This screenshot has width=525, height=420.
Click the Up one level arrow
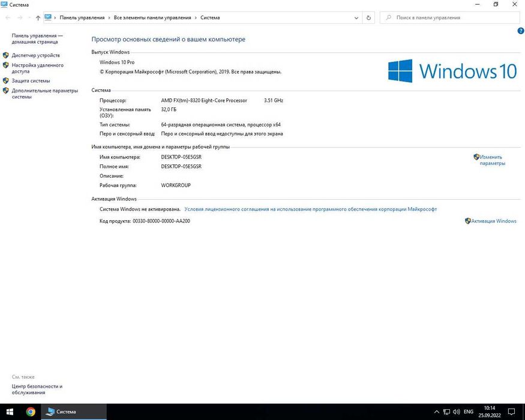38,18
